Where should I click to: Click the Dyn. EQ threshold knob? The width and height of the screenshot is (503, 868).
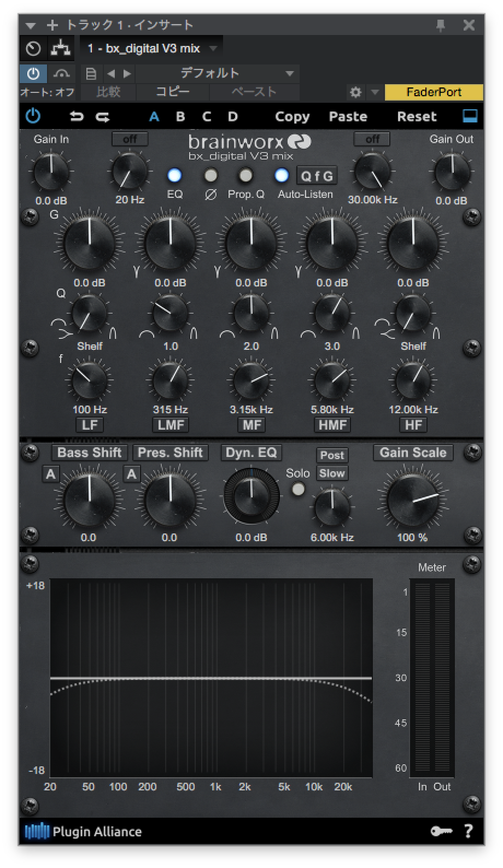click(251, 496)
